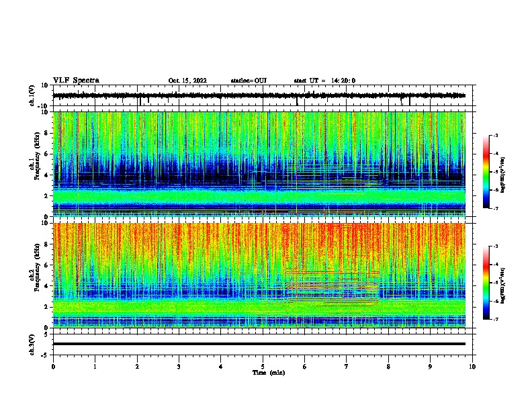Click the "-3" label on ch.1 color bar

495,136
